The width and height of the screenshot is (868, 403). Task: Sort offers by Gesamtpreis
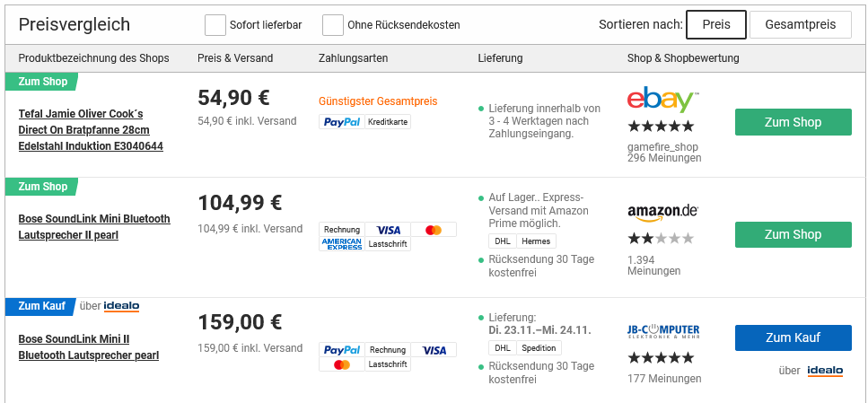click(800, 25)
